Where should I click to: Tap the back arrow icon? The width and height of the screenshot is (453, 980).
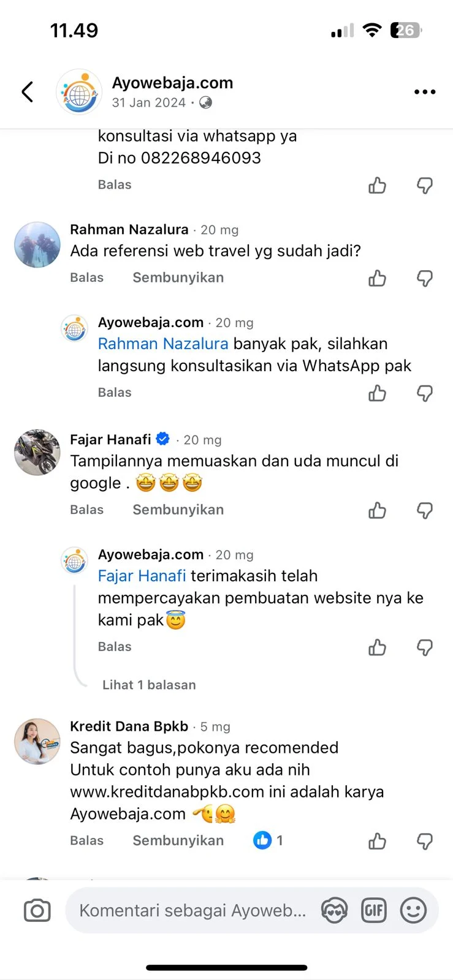27,92
